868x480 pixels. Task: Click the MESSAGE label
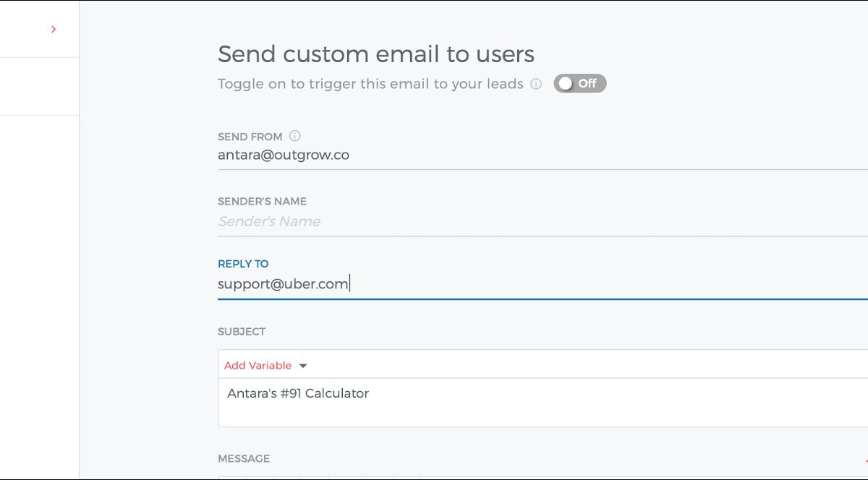[244, 458]
